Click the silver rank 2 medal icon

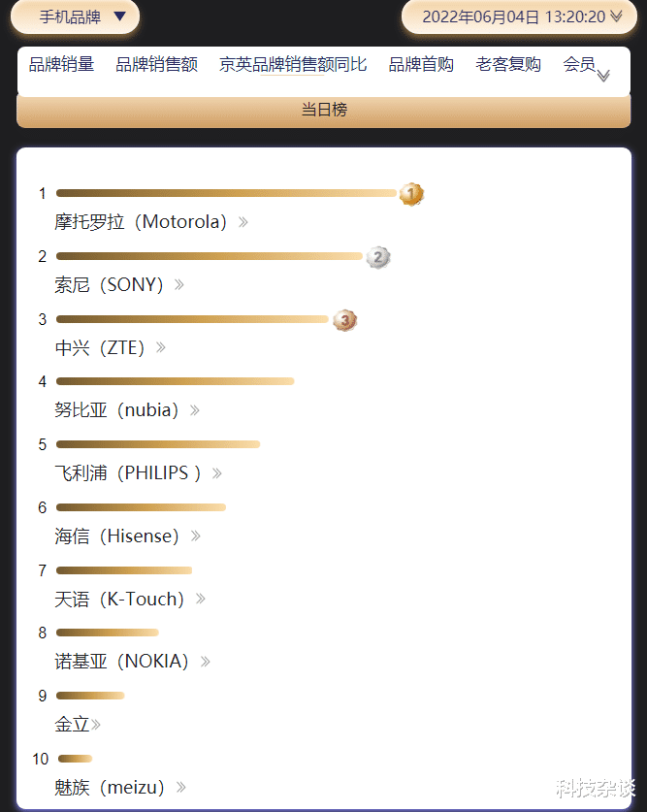point(378,257)
